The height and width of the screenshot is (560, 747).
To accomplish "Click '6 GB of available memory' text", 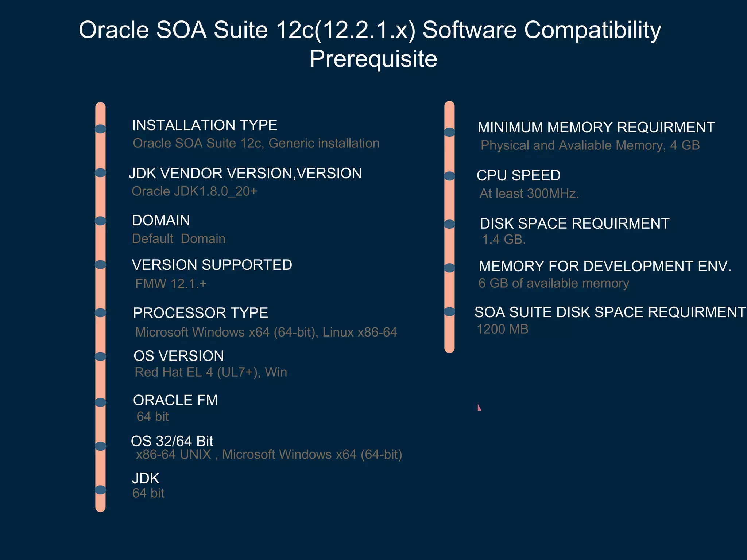I will (554, 283).
